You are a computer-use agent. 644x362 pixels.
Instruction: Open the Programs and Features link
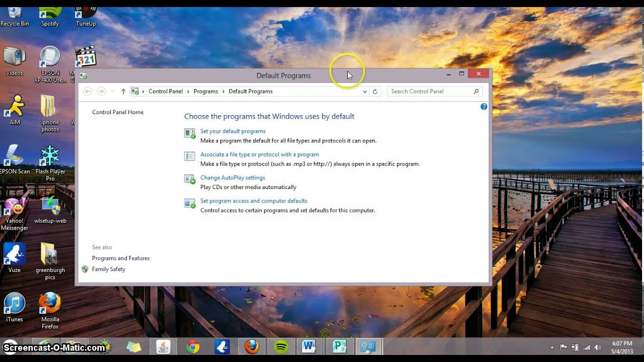pyautogui.click(x=121, y=258)
